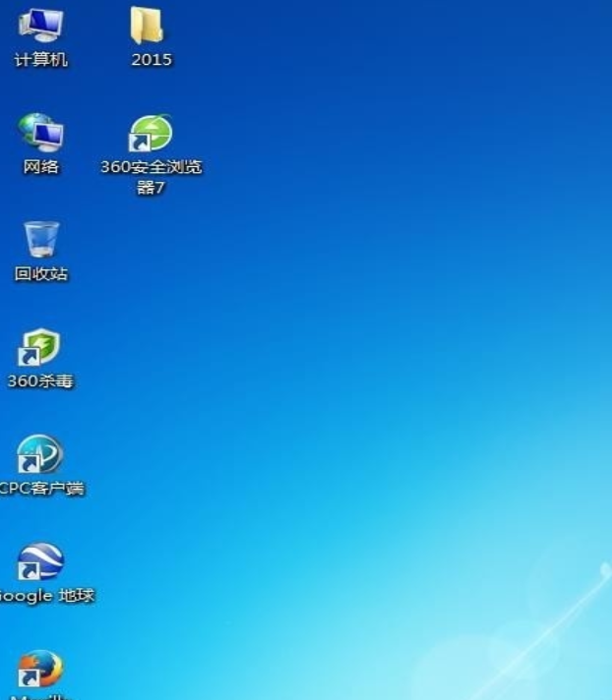Click the Google 地球 globe icon
The image size is (612, 700).
coord(40,562)
